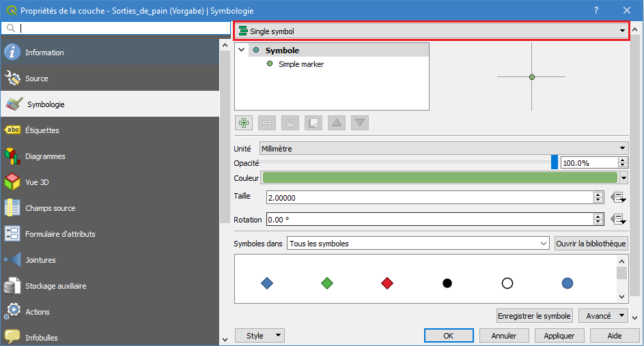This screenshot has height=346, width=644.
Task: Click the Opacité slider handle
Action: [555, 162]
